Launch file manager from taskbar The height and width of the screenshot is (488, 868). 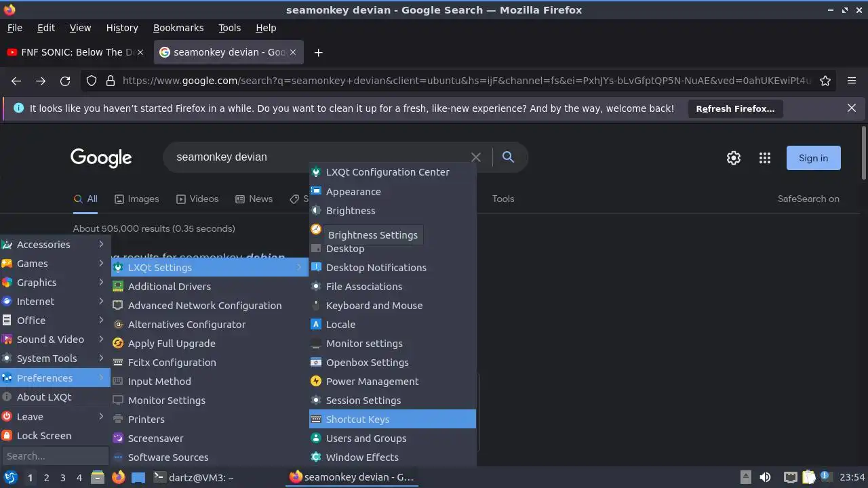98,477
